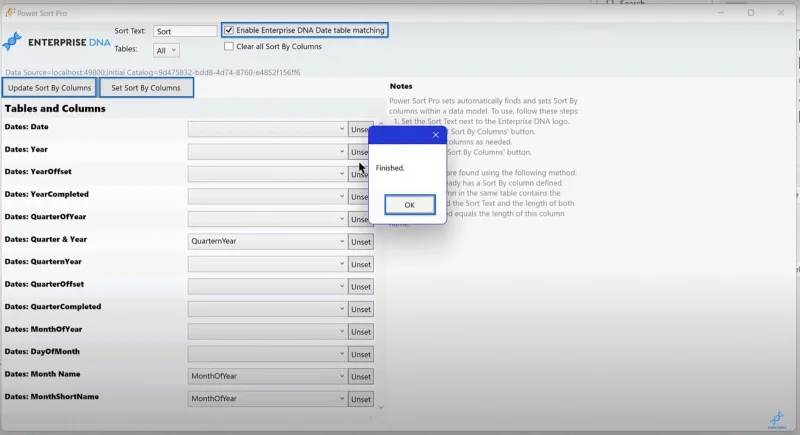Click the 'Dates: Quarter & Year' label
The width and height of the screenshot is (800, 435).
tap(46, 239)
